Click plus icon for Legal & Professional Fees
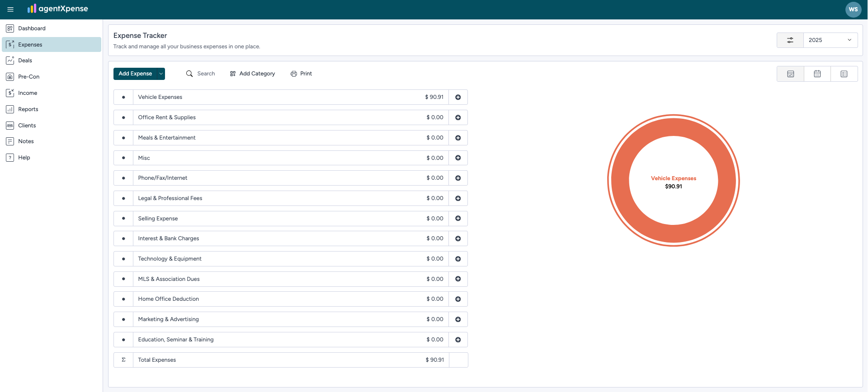 pyautogui.click(x=458, y=198)
